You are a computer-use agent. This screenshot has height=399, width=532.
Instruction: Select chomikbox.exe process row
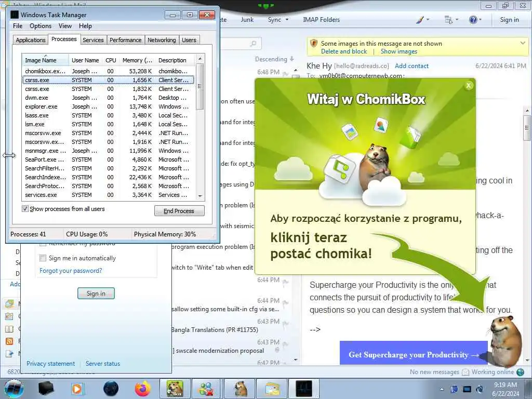(x=108, y=71)
